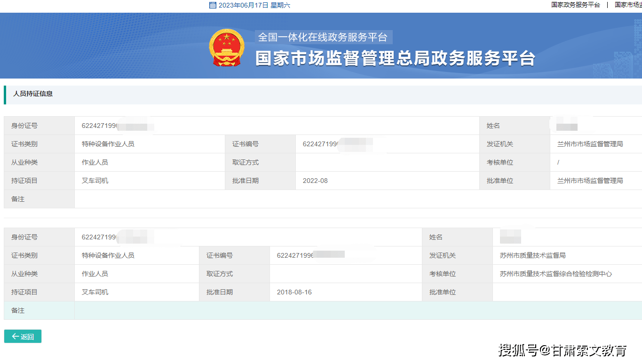Click the 姓名 label in first record

pyautogui.click(x=493, y=126)
